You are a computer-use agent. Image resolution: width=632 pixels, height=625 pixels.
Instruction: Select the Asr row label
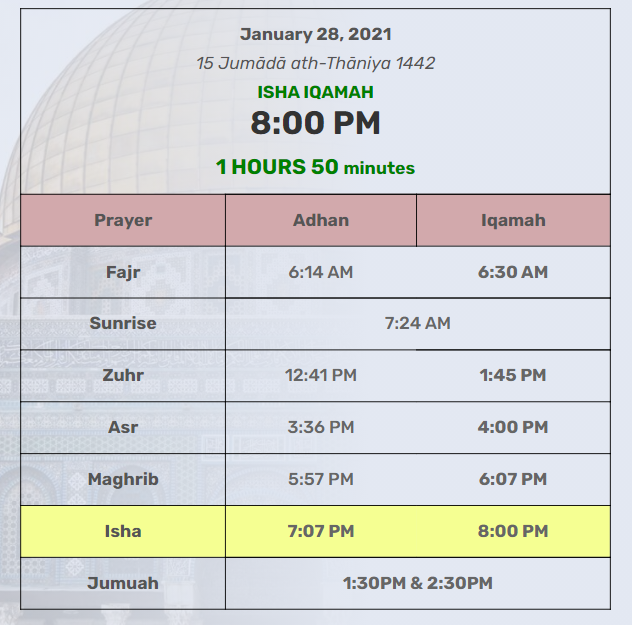(x=123, y=428)
